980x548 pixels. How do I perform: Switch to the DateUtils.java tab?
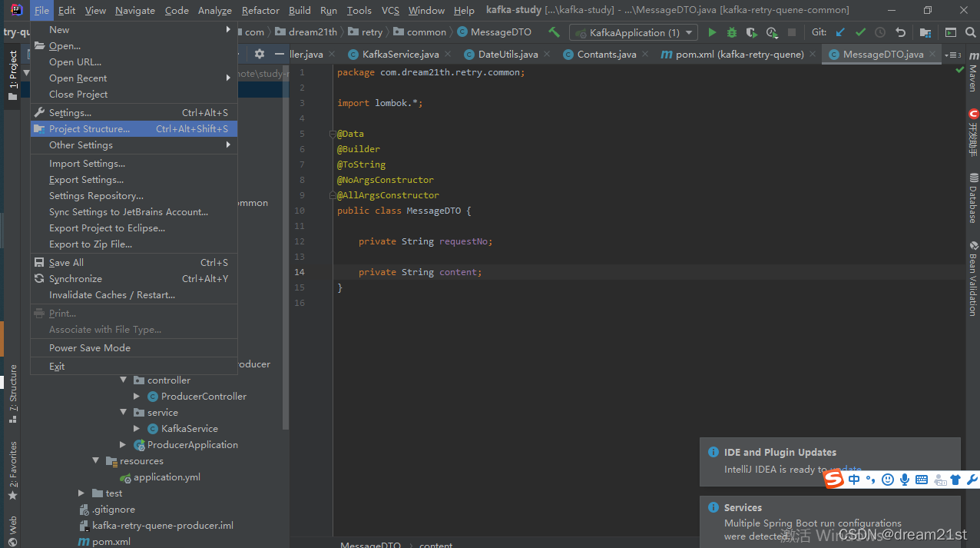coord(508,55)
